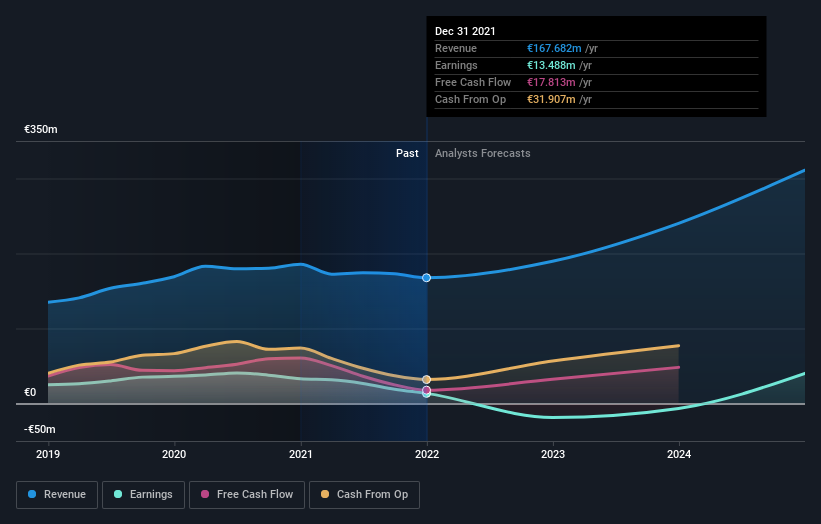Viewport: 821px width, 524px height.
Task: Click the 2021 x-axis label
Action: 301,454
